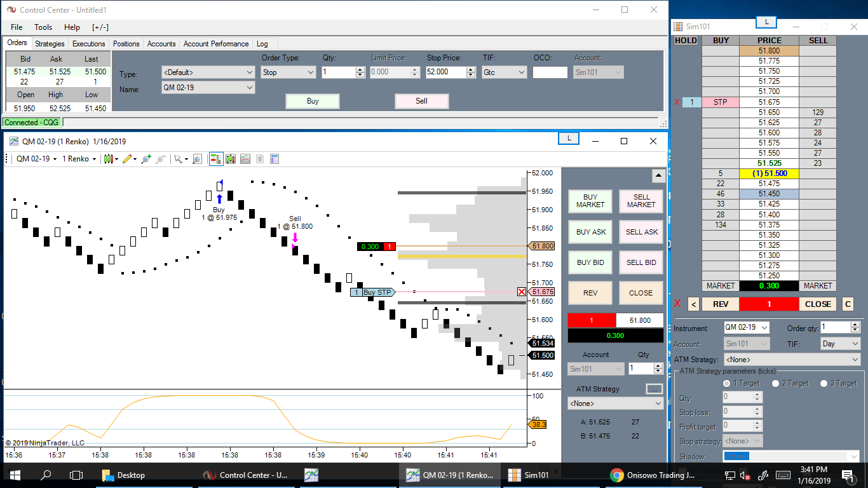This screenshot has height=488, width=868.
Task: Open Chrome Onisowo Trading taskbar item
Action: point(654,475)
